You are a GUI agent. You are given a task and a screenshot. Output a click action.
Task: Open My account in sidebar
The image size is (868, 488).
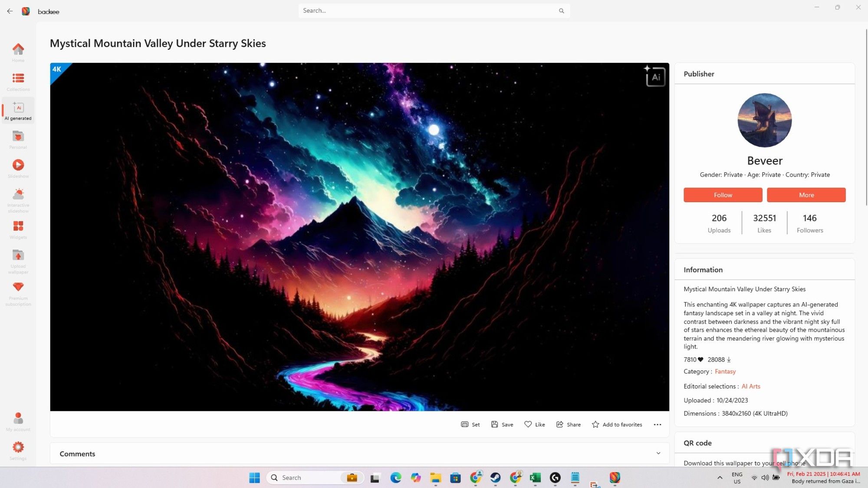point(18,422)
